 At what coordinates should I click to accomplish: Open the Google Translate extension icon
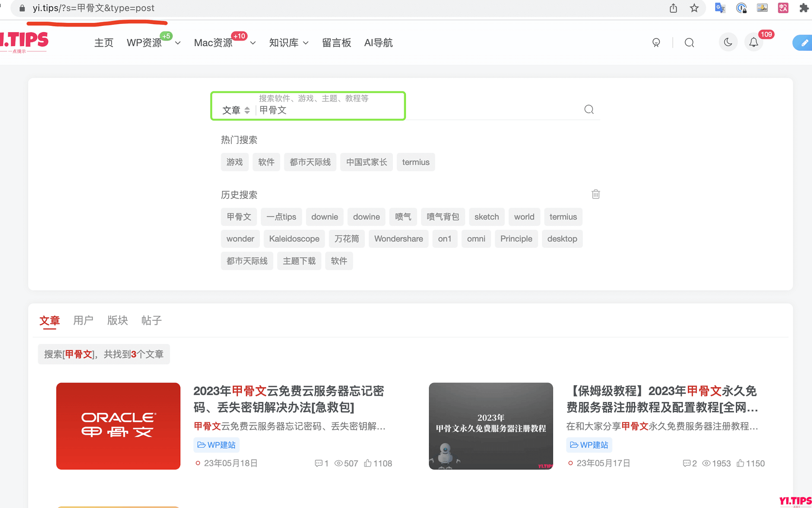click(720, 8)
